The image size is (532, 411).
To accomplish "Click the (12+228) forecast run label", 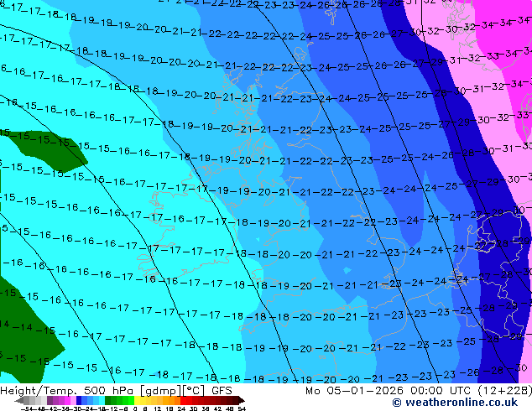I will 505,391.
